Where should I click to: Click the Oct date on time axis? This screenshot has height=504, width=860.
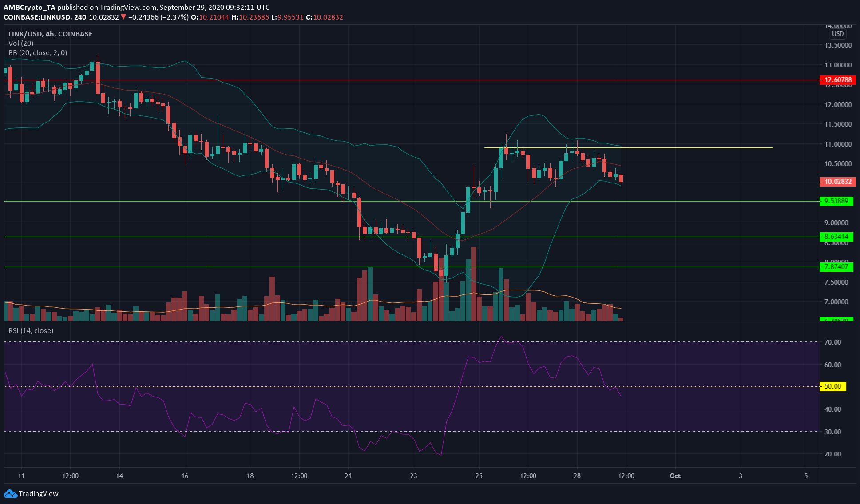(x=675, y=476)
